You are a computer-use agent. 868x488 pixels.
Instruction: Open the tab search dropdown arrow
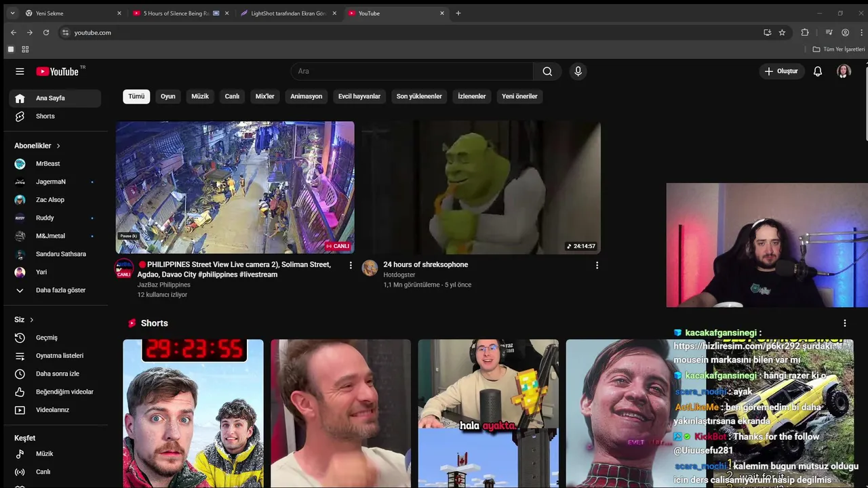click(12, 13)
